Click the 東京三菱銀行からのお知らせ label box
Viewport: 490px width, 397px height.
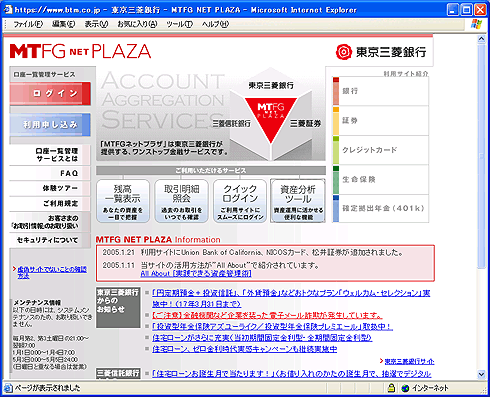pyautogui.click(x=118, y=307)
